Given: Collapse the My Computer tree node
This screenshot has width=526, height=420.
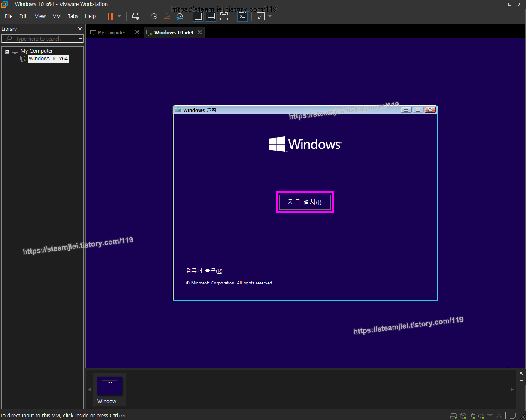Looking at the screenshot, I should click(x=7, y=51).
